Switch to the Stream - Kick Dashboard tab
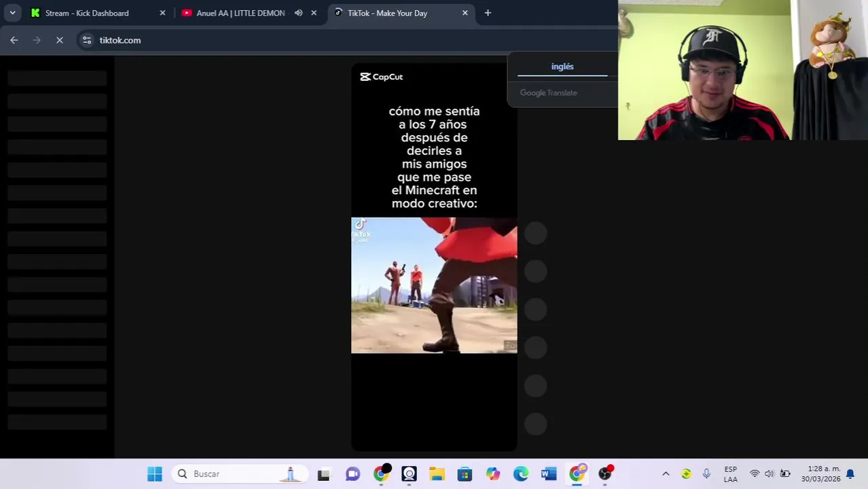Viewport: 868px width, 489px height. coord(86,13)
